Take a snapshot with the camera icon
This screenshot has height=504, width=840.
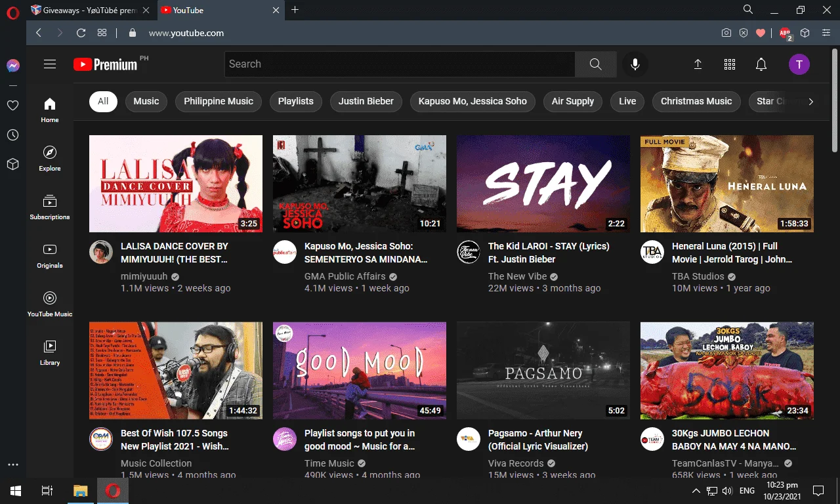pos(726,33)
